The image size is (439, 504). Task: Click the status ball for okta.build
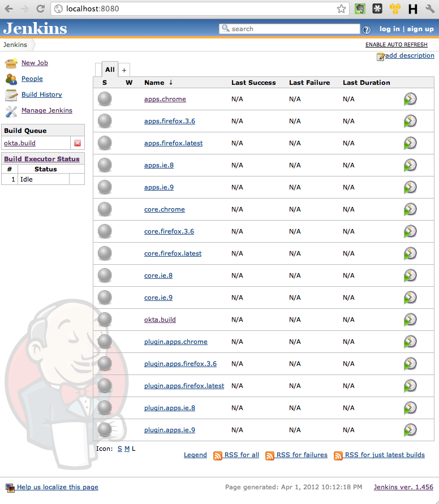pos(105,320)
